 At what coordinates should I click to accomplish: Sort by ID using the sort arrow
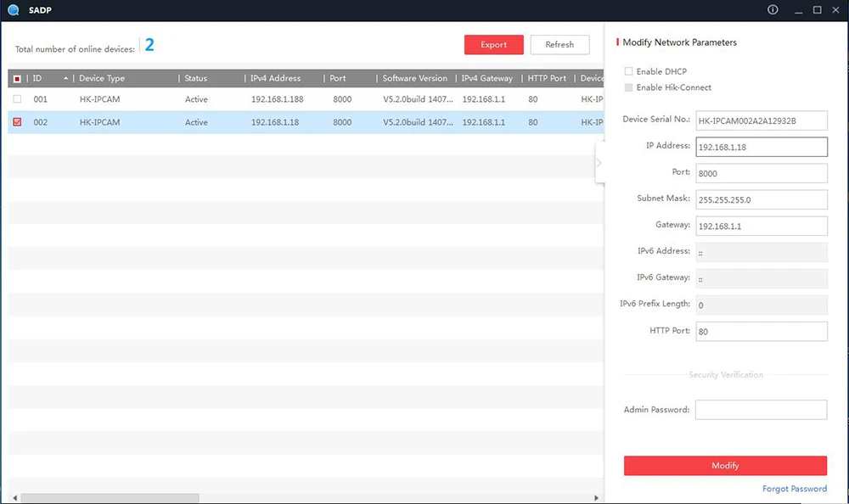66,79
